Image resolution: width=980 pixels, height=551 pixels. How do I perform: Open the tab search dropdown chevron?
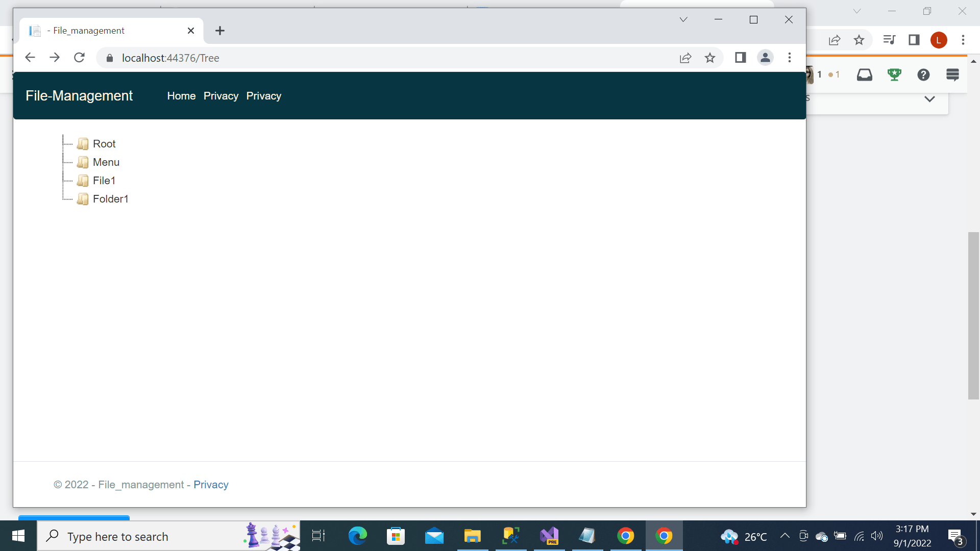[683, 19]
